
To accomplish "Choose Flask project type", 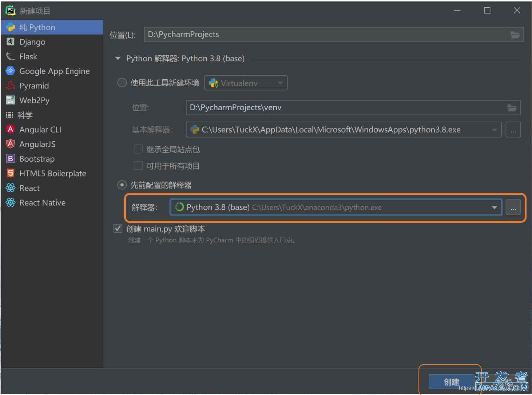I will pos(52,56).
